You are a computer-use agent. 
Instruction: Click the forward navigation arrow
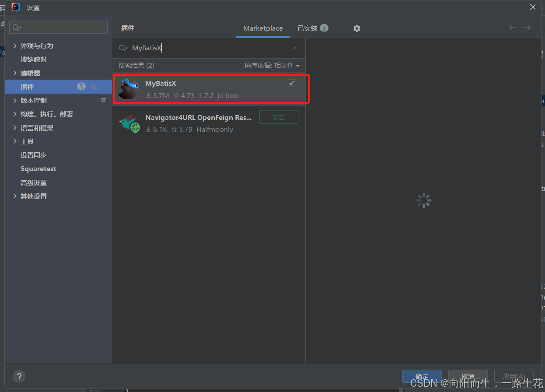pyautogui.click(x=527, y=28)
